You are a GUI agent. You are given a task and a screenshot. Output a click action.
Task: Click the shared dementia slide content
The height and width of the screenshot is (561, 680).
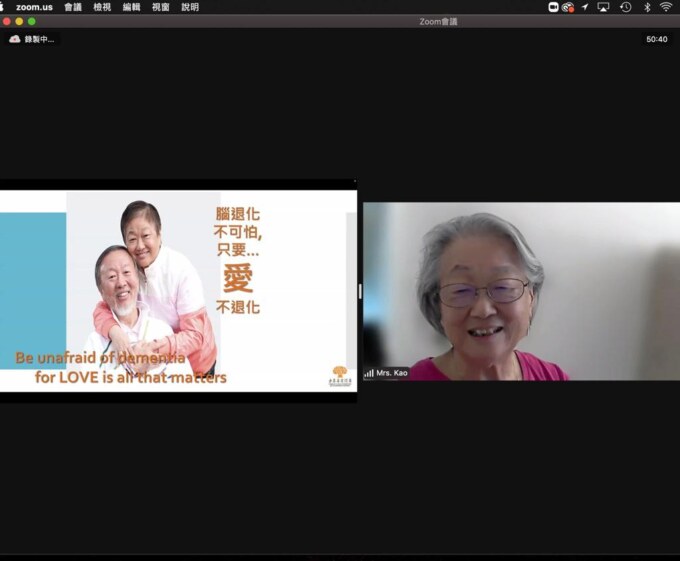click(178, 290)
